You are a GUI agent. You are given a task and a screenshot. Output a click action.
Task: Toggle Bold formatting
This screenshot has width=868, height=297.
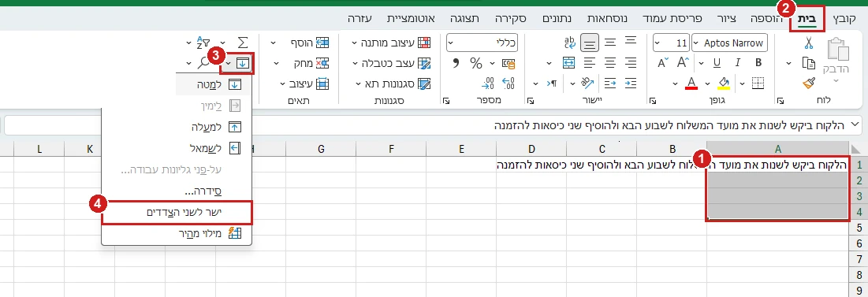[x=758, y=62]
